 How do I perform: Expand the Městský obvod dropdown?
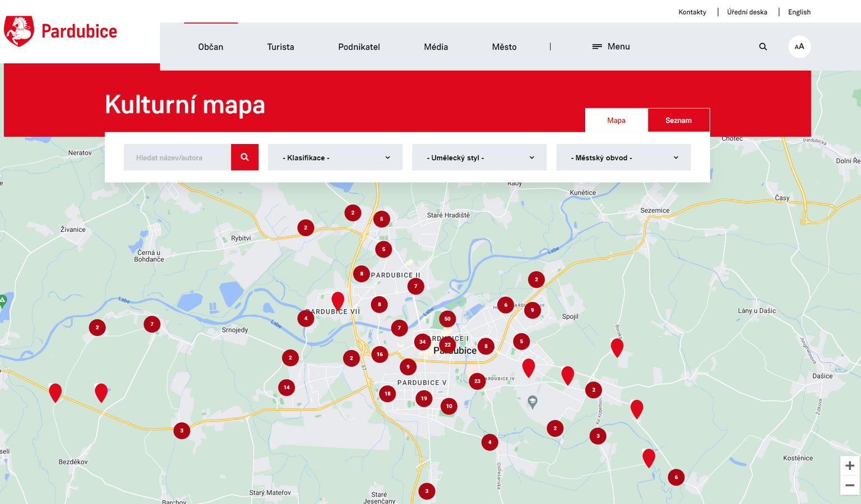click(623, 157)
